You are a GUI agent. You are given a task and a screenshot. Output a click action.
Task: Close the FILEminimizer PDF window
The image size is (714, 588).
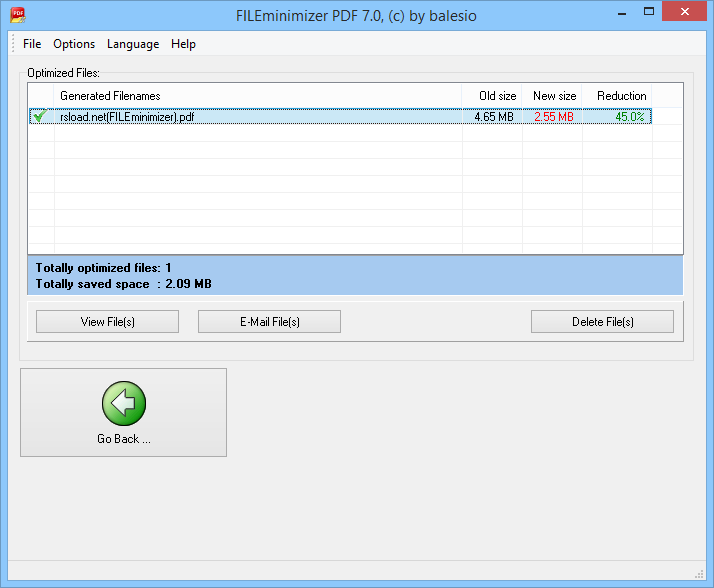click(684, 11)
